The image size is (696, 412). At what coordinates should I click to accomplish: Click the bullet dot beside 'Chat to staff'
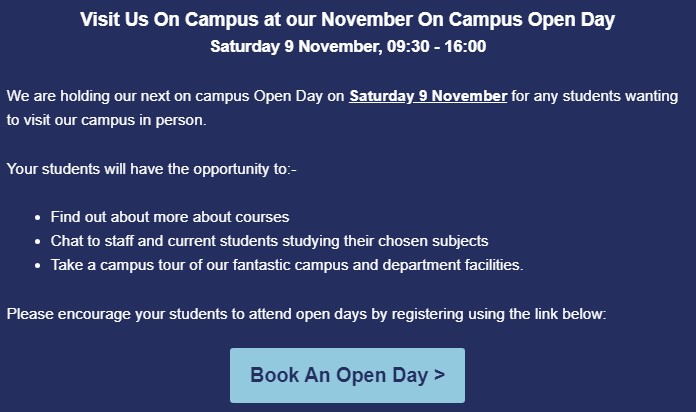(x=38, y=242)
